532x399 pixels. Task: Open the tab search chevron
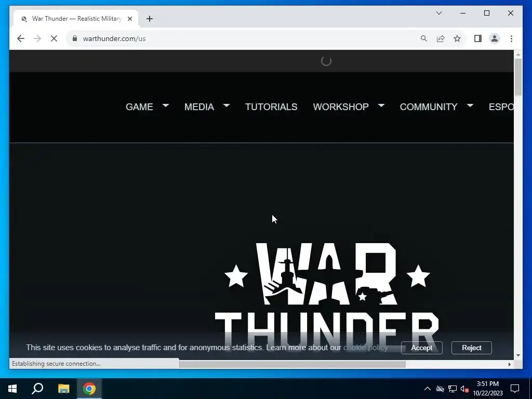click(439, 13)
